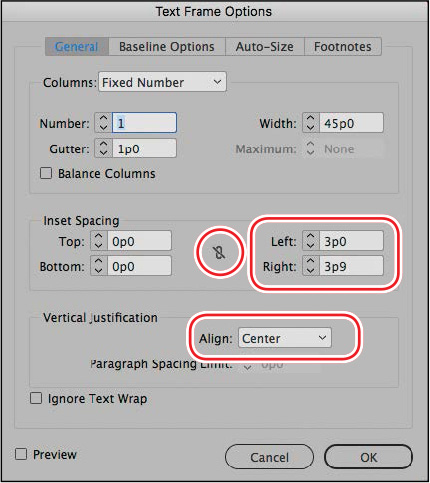Switch to the Auto-Size tab
The height and width of the screenshot is (483, 430).
(265, 46)
